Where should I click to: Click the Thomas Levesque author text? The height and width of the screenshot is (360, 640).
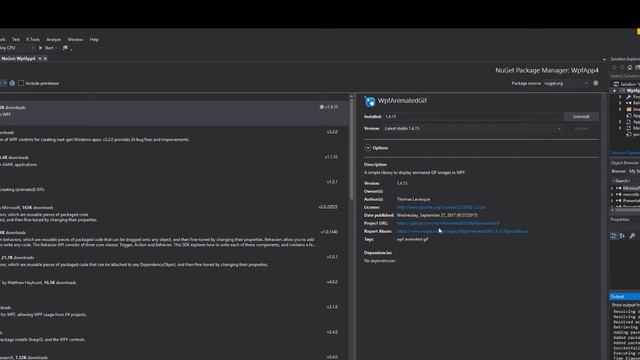(413, 199)
